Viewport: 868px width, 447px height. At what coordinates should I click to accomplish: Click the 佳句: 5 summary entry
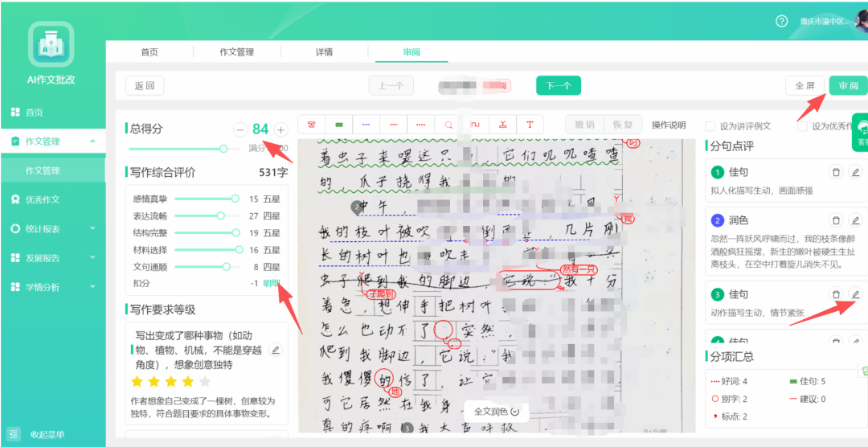coord(808,382)
